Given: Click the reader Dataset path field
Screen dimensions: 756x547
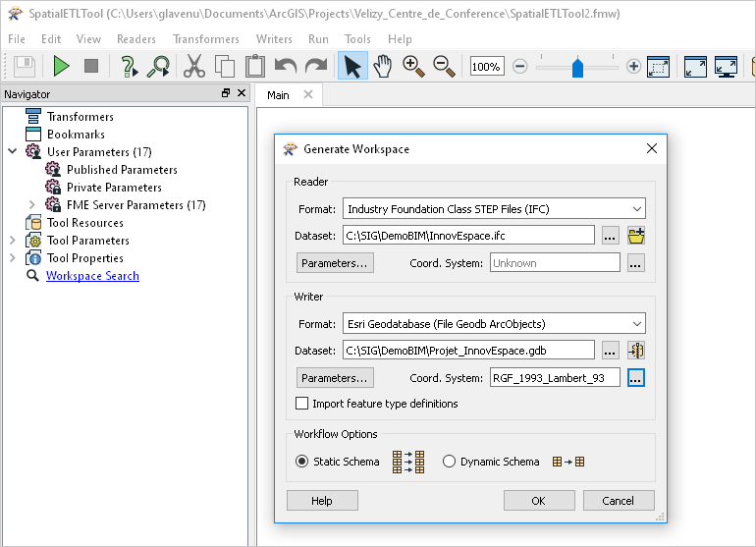Looking at the screenshot, I should point(468,236).
